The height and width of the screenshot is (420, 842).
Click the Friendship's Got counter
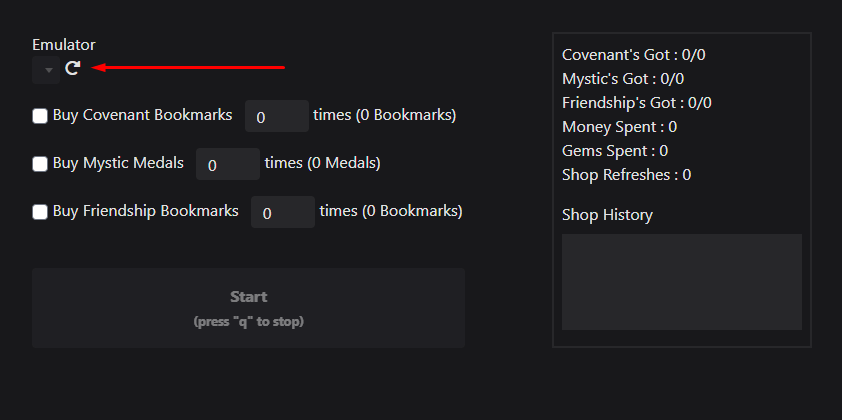[637, 103]
